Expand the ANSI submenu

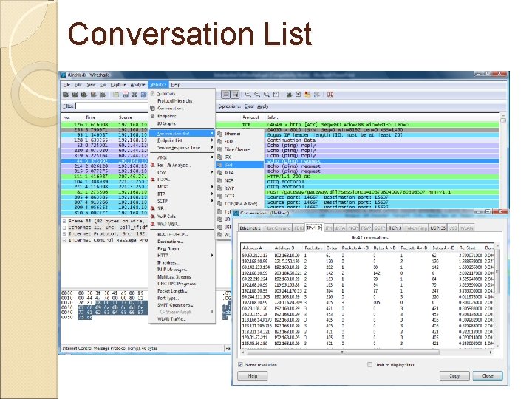(x=182, y=158)
